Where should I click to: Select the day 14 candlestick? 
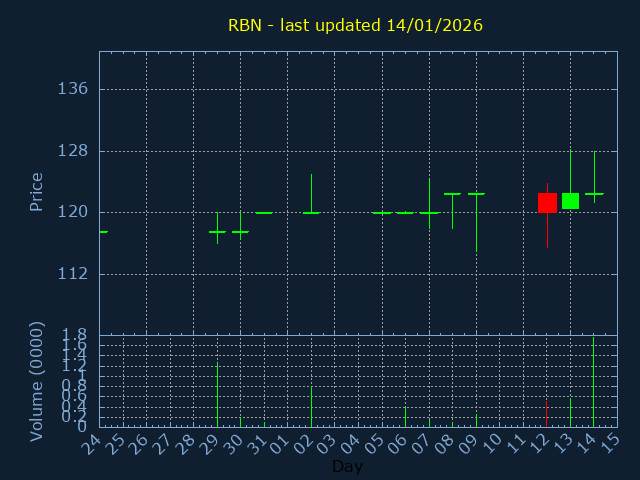coord(594,193)
